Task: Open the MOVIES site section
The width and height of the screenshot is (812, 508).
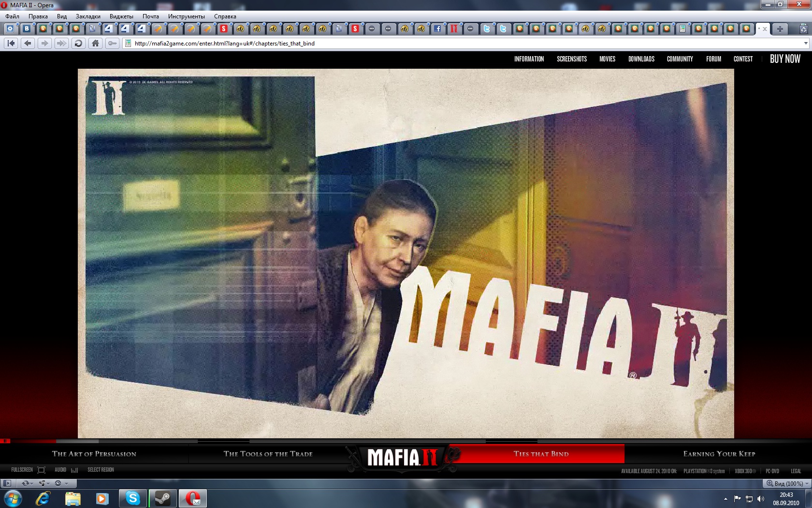Action: coord(607,59)
